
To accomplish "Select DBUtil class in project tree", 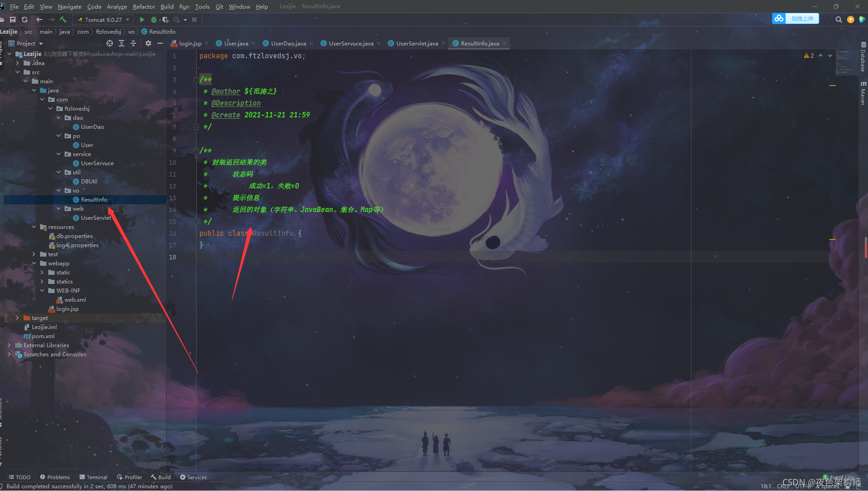I will 89,181.
